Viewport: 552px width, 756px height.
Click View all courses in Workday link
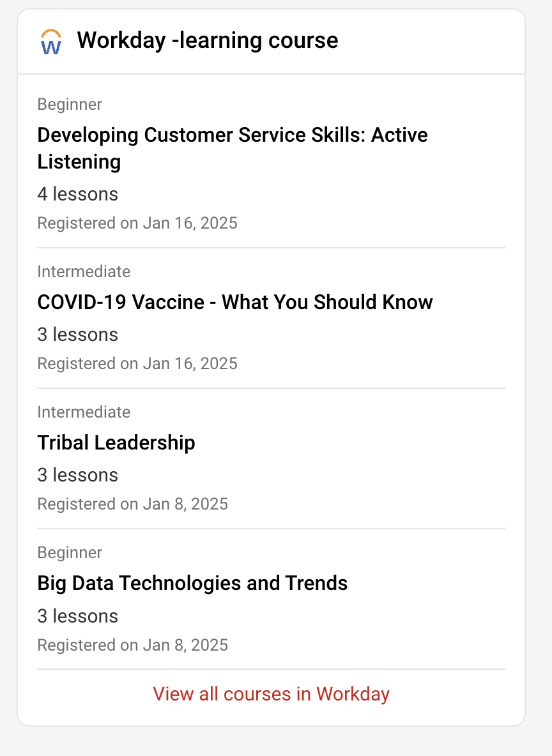pyautogui.click(x=271, y=693)
